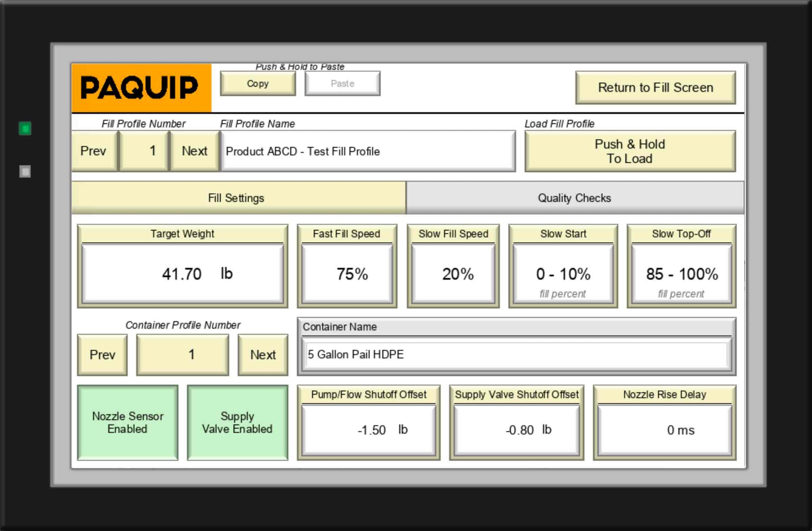Toggle the Supply Valve Enabled button
812x531 pixels.
click(x=237, y=422)
